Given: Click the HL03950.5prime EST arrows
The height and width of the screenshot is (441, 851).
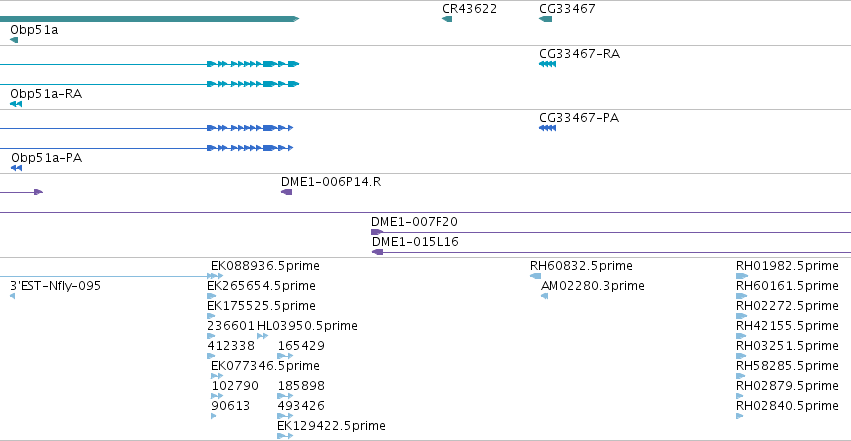Looking at the screenshot, I should tap(263, 336).
